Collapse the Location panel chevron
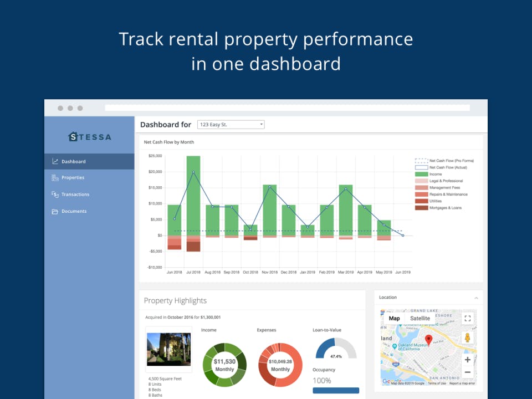The image size is (532, 399). point(476,298)
